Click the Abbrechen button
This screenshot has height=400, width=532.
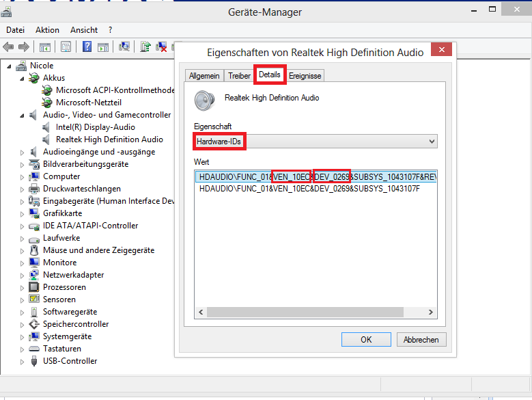[x=421, y=340]
